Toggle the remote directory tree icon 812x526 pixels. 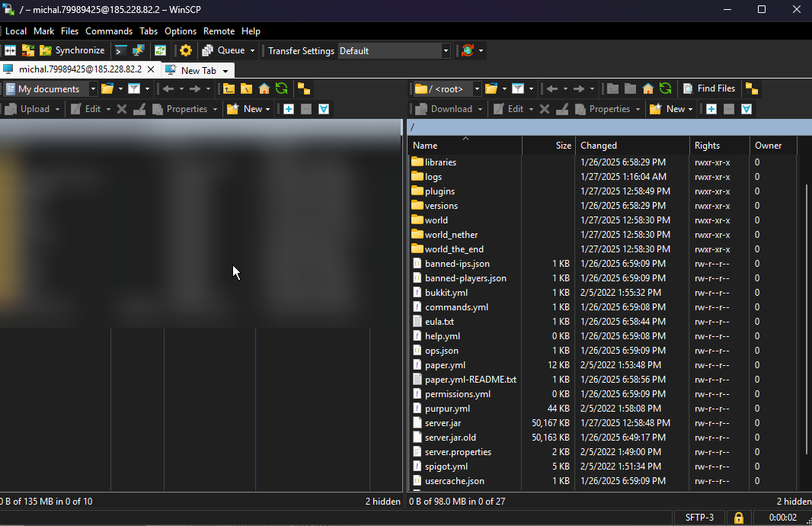tap(752, 88)
